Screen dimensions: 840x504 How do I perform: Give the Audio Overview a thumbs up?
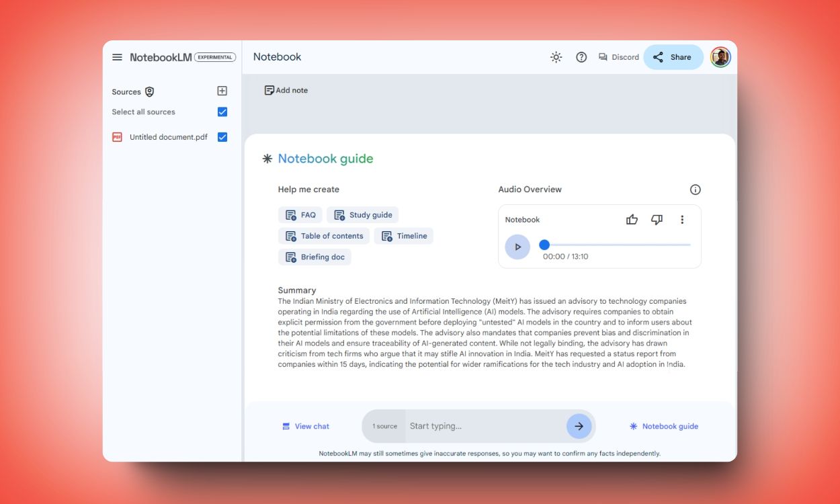(631, 219)
